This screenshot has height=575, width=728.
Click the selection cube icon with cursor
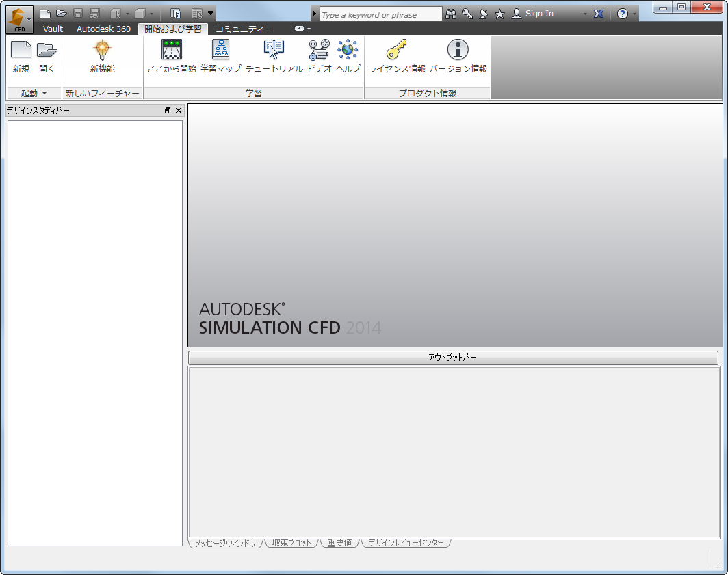[116, 14]
